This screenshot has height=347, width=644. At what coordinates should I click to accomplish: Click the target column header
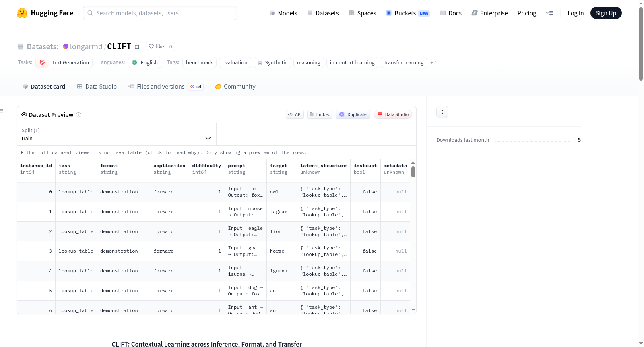point(282,169)
